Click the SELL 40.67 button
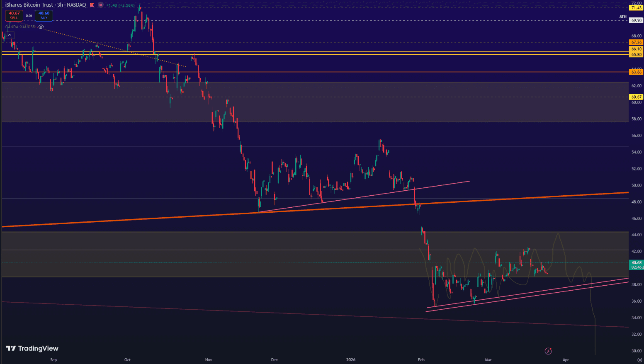The width and height of the screenshot is (644, 364). pos(14,15)
